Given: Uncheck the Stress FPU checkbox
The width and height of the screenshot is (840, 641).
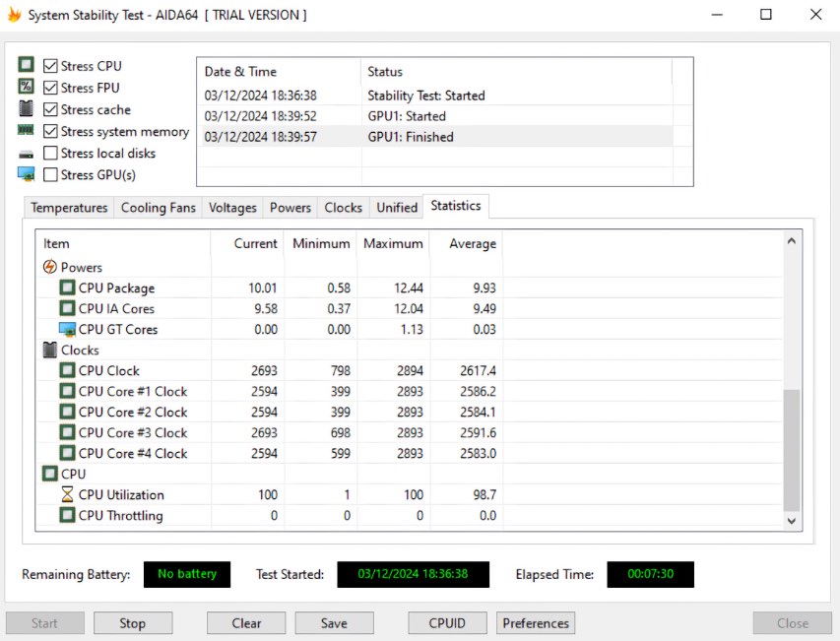Looking at the screenshot, I should pos(50,88).
